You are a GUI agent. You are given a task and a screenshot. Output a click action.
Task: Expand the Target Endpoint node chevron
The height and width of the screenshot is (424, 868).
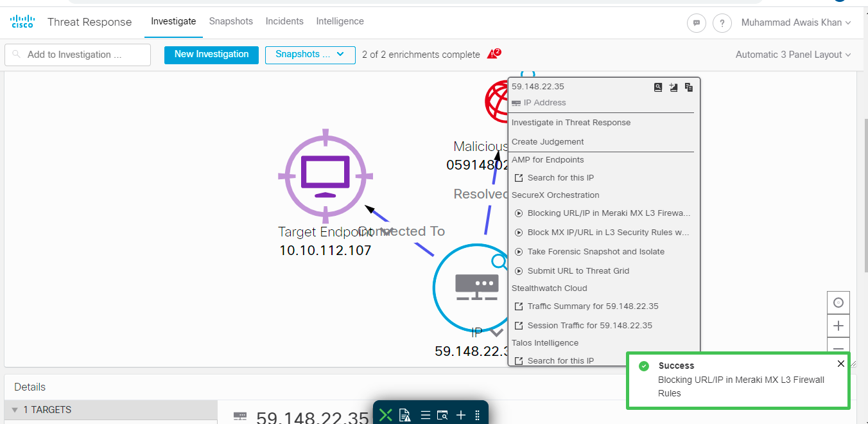[x=386, y=231]
